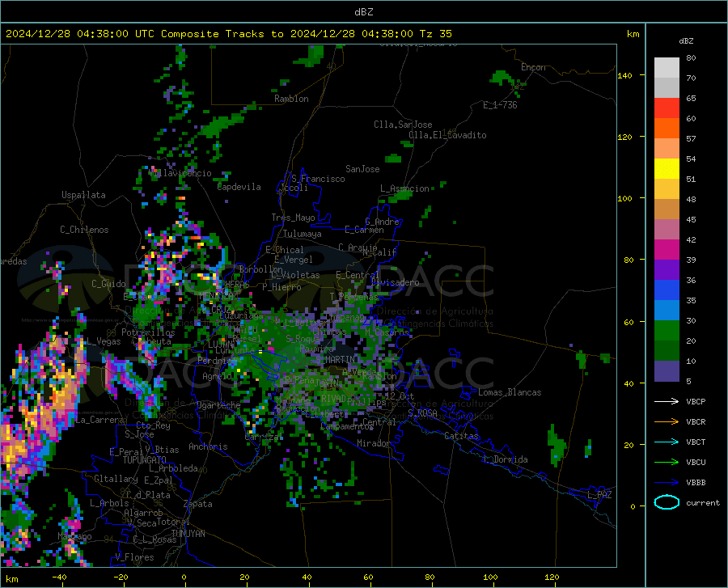Click the 'Villavicencio' map label
Viewport: 728px width, 588px height.
(x=180, y=173)
